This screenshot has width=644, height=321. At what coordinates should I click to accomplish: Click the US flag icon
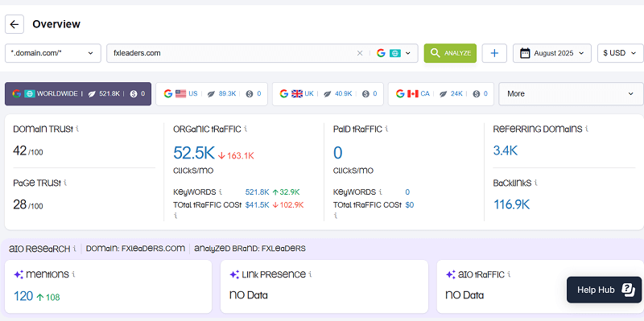click(x=180, y=93)
